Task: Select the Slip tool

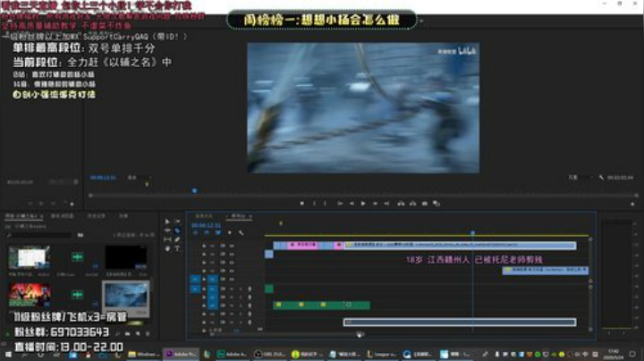Action: pos(167,239)
